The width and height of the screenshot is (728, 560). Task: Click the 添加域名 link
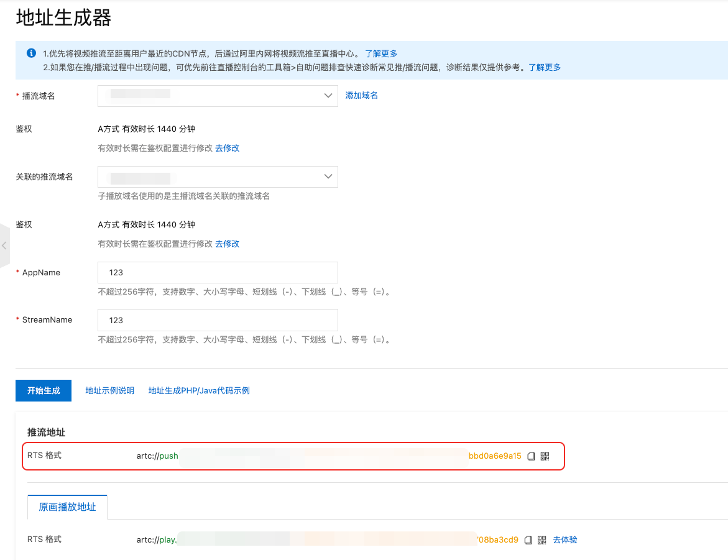[x=361, y=95]
